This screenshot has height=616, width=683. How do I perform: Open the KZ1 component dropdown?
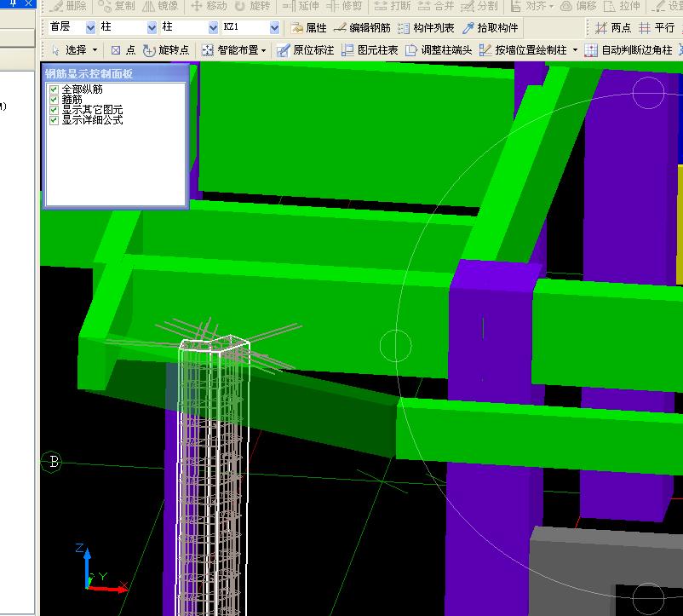pyautogui.click(x=274, y=27)
